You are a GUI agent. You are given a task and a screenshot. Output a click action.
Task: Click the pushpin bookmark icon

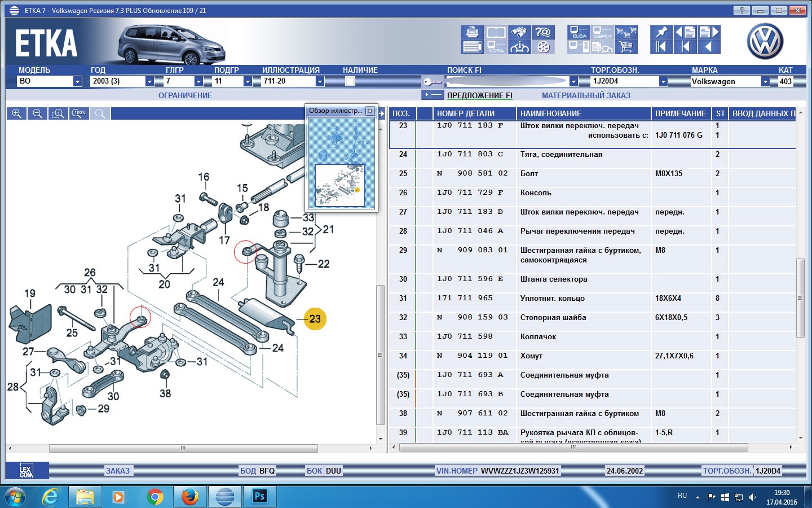(x=661, y=32)
